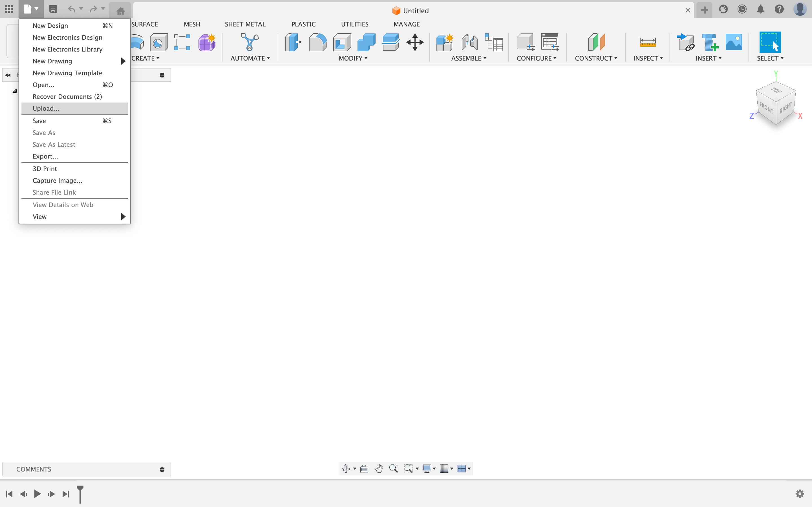Screen dimensions: 812x507
Task: Open the Insert Image icon
Action: point(734,43)
